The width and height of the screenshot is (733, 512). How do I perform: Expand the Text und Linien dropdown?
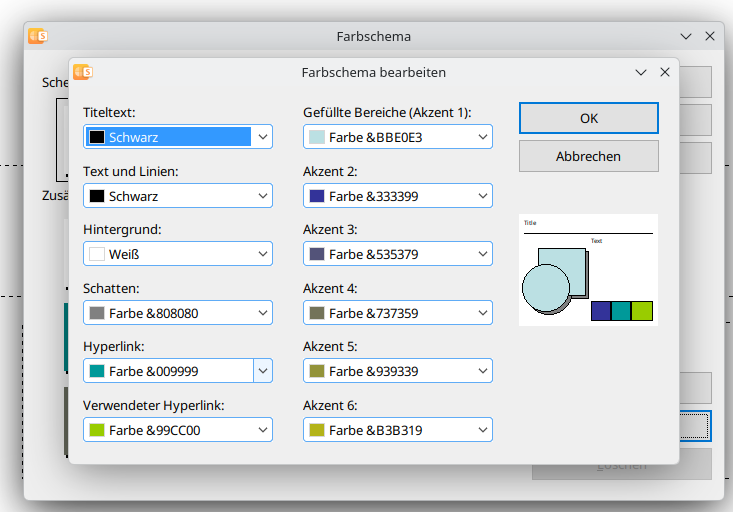[x=263, y=196]
